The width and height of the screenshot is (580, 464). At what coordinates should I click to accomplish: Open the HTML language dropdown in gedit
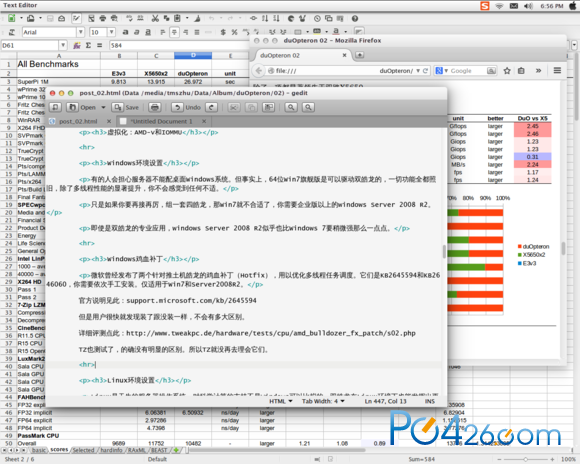click(281, 401)
